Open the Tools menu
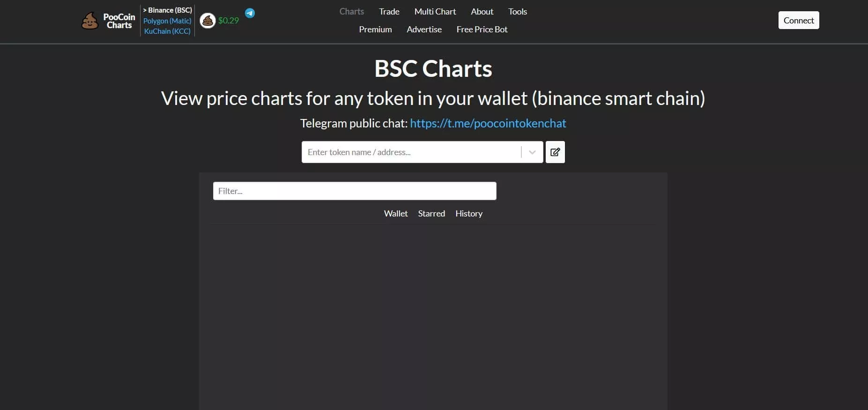Viewport: 868px width, 410px height. [518, 12]
